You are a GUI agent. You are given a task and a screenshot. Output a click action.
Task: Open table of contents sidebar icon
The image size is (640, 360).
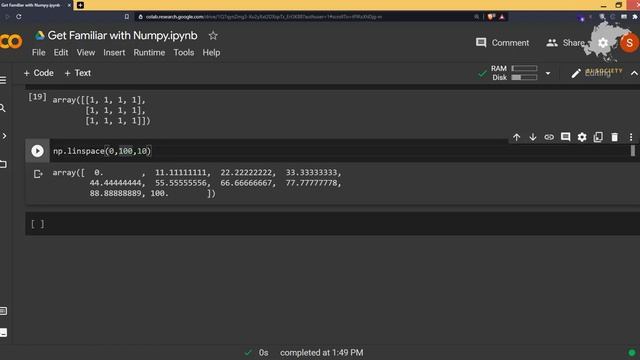point(3,80)
